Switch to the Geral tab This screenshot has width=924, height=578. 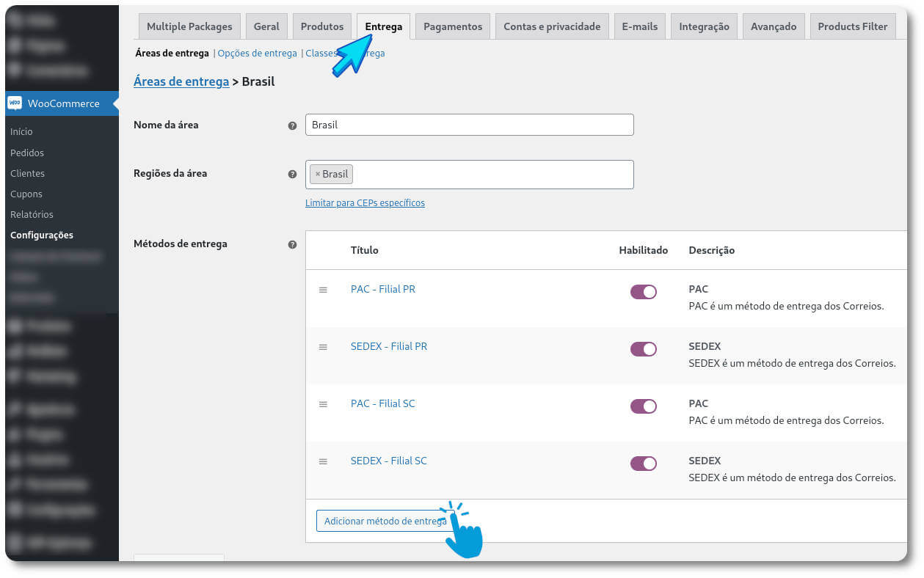[x=266, y=26]
